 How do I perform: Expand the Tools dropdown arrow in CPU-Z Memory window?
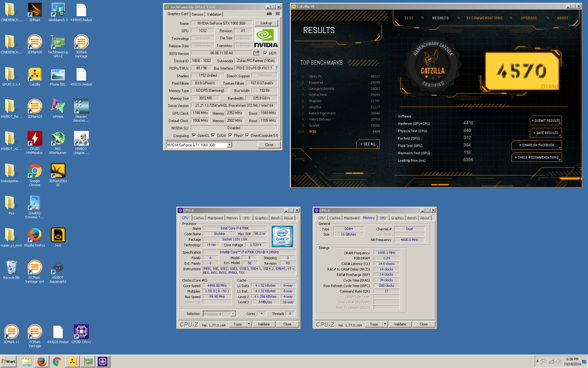point(385,324)
